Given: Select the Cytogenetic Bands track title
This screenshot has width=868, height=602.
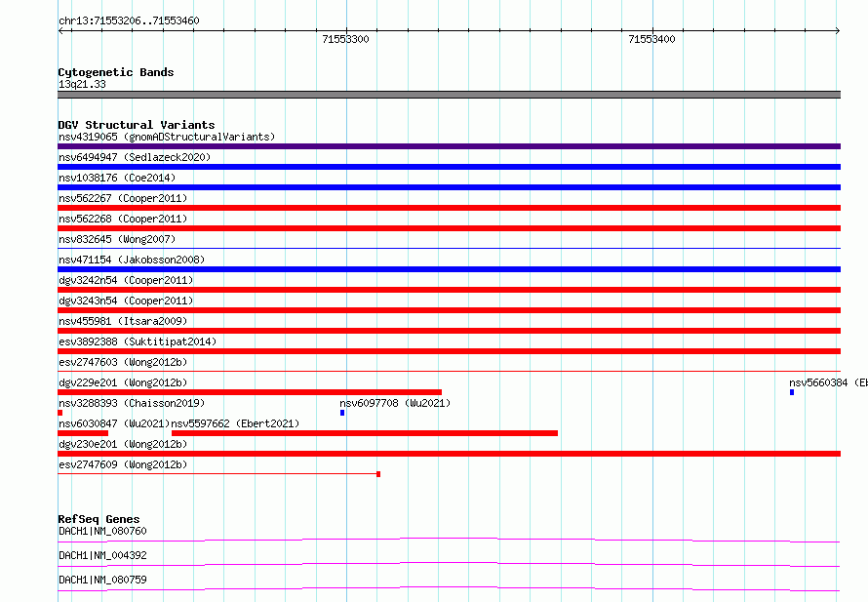Looking at the screenshot, I should 116,72.
